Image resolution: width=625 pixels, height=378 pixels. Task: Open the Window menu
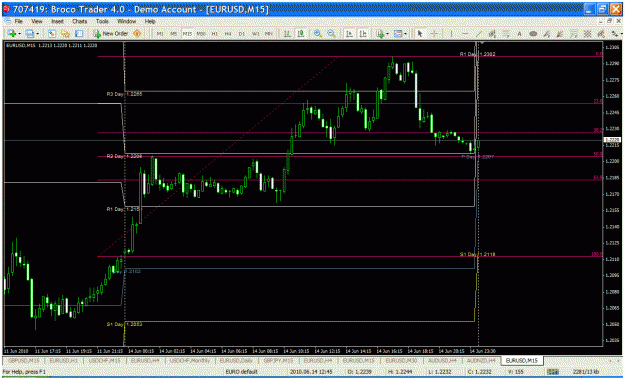(126, 21)
